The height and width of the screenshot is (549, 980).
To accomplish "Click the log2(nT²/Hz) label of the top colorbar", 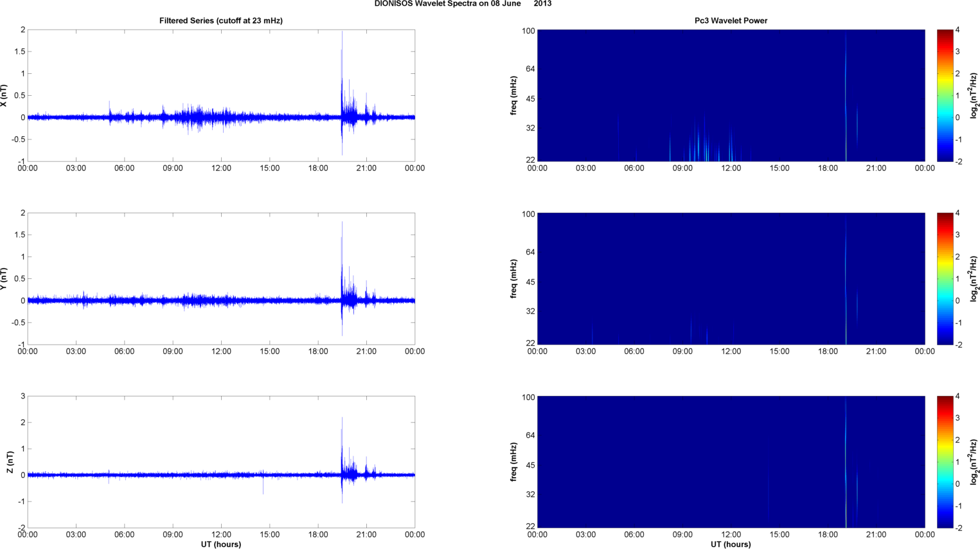I will point(974,96).
